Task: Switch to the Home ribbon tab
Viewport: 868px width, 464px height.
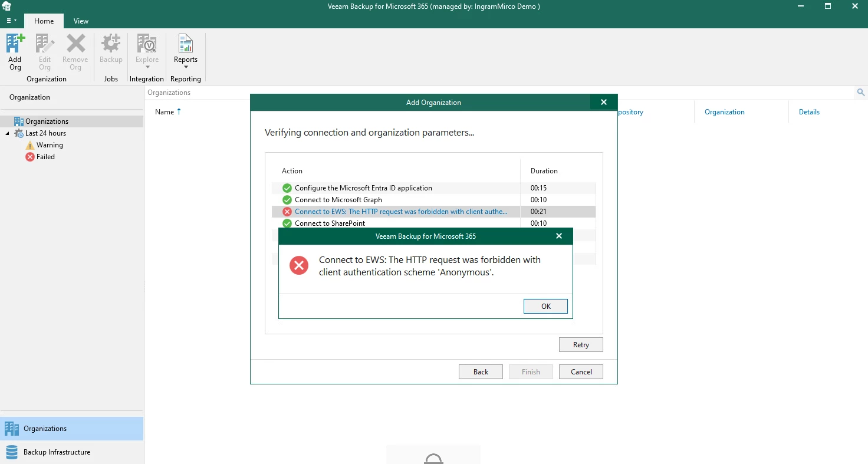Action: 44,21
